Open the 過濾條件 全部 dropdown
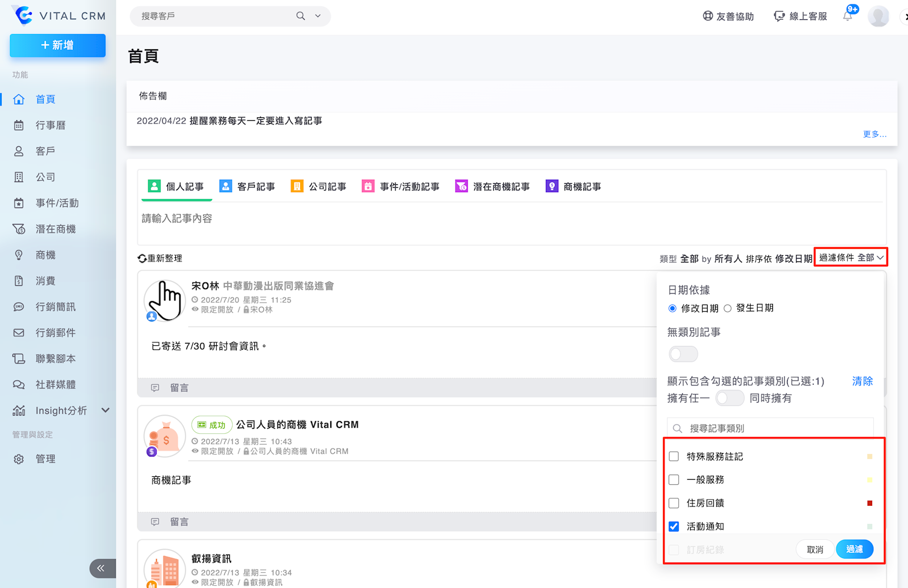908x588 pixels. tap(851, 257)
